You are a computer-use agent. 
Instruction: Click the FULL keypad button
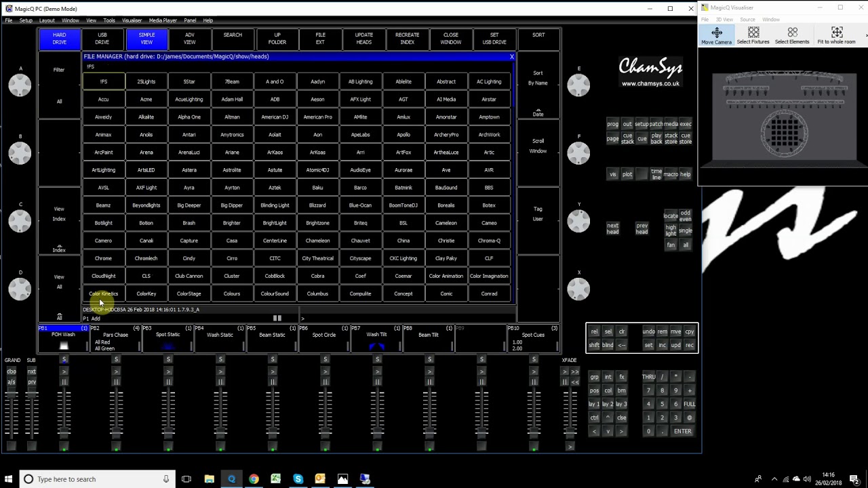689,404
